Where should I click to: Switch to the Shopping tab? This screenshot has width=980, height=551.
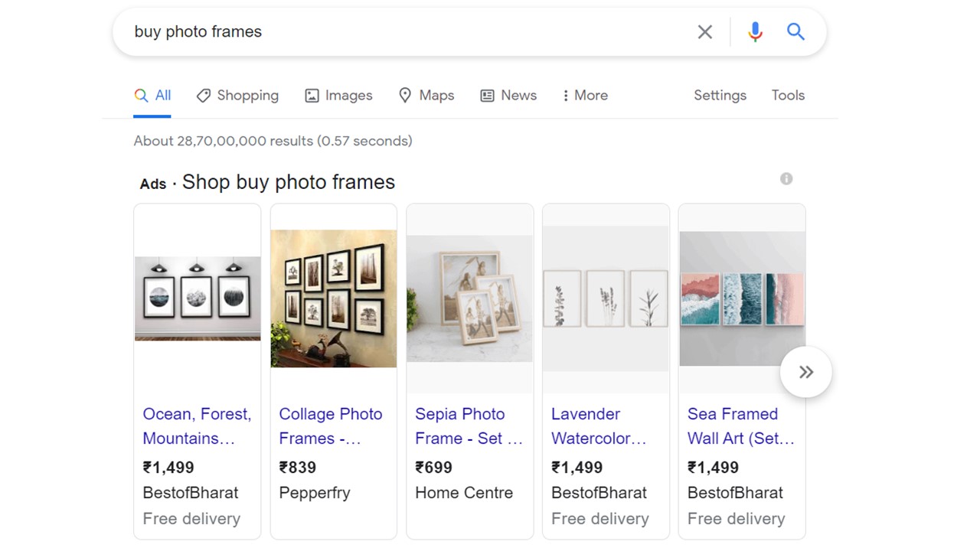[x=237, y=96]
